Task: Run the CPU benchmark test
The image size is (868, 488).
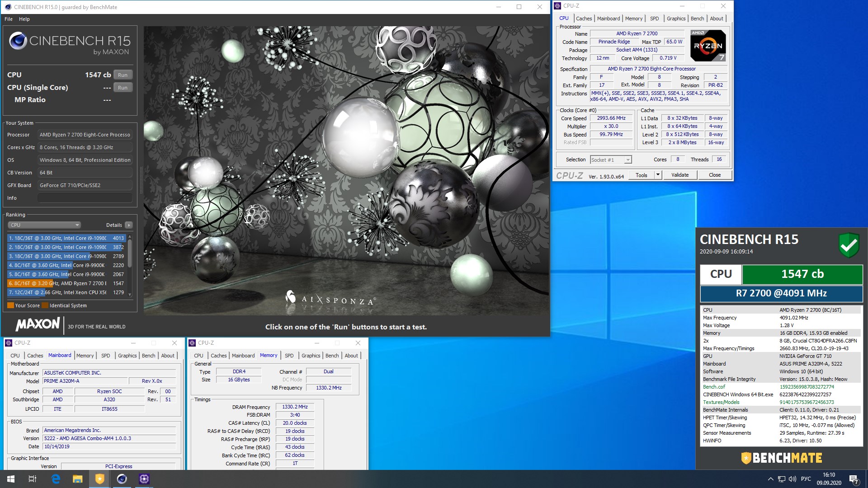Action: pos(123,75)
